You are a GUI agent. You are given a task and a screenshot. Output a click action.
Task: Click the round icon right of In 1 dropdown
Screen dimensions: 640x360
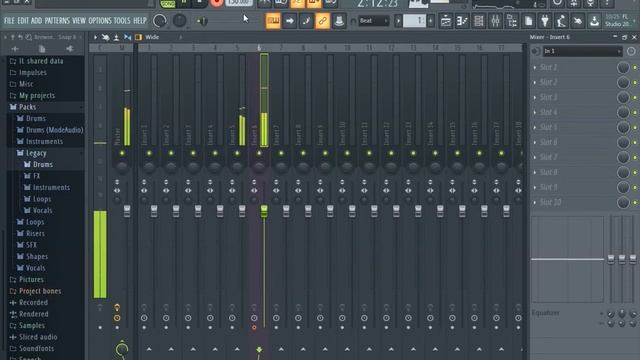click(x=631, y=51)
